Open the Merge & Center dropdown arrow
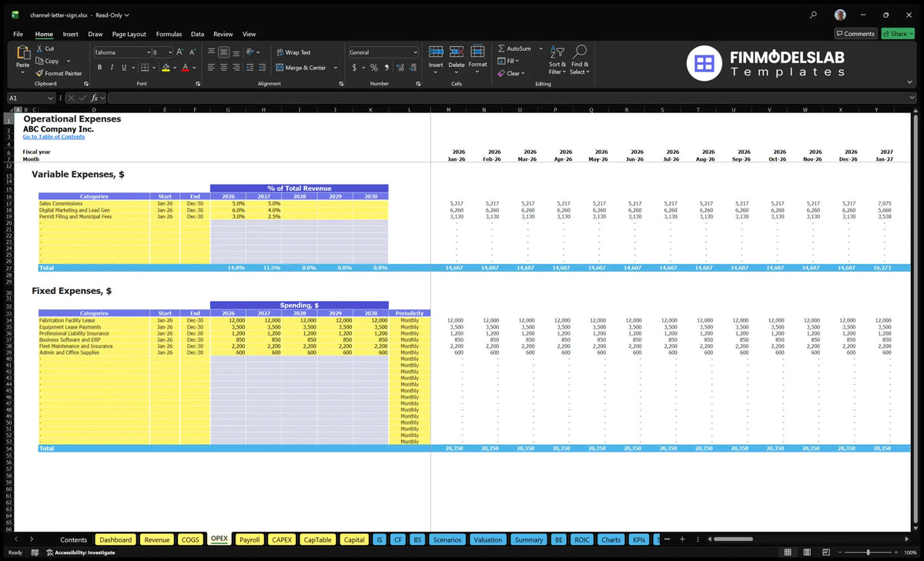Viewport: 924px width, 561px height. point(336,68)
